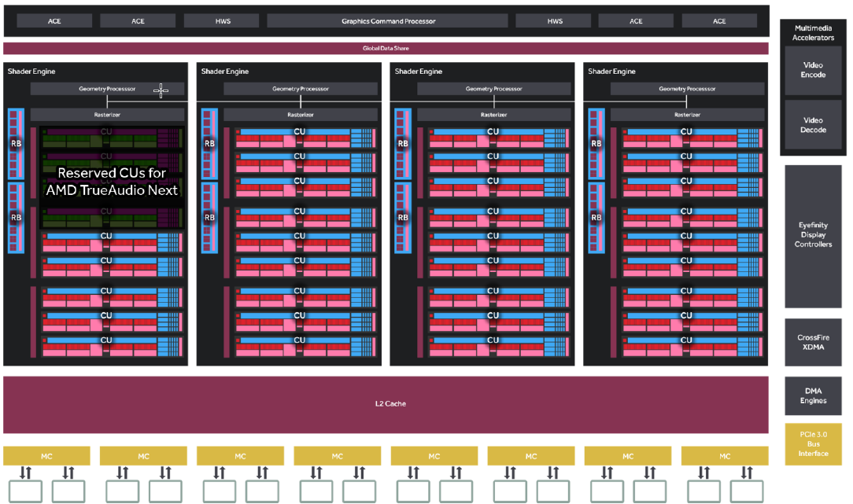This screenshot has width=853, height=504.
Task: Click the PCIe 3.0 Bus Interface block
Action: point(813,444)
